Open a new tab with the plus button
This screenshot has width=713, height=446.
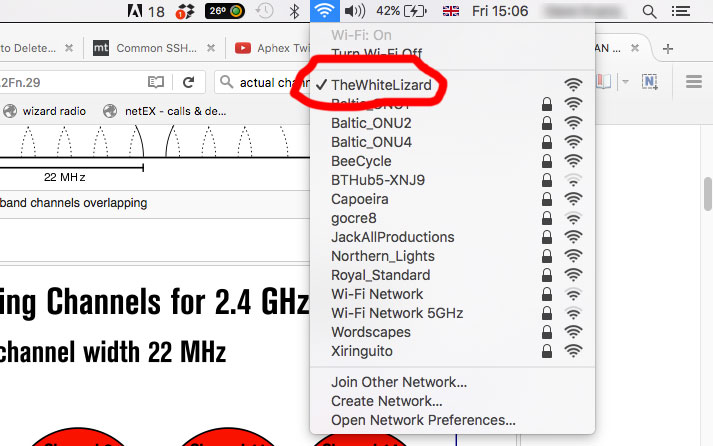point(668,49)
